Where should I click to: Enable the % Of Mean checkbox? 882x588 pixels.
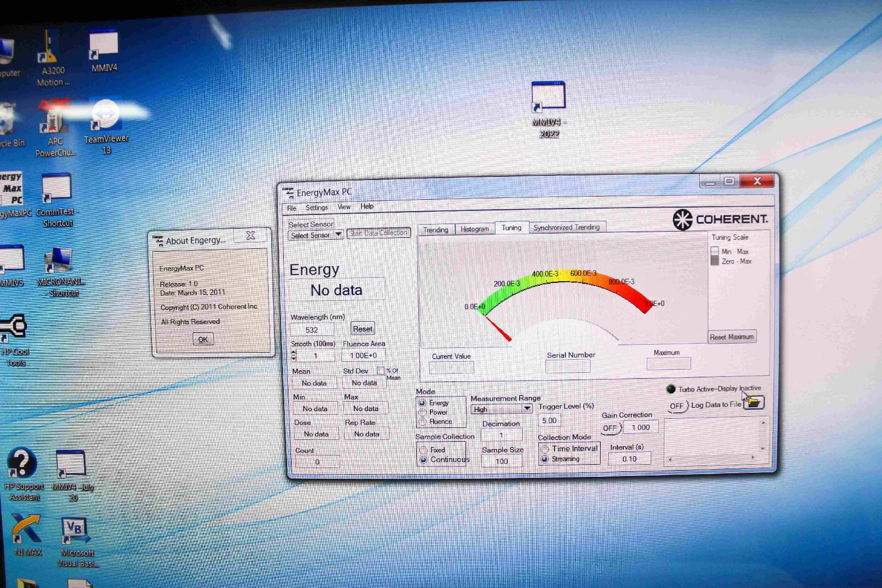tap(380, 370)
